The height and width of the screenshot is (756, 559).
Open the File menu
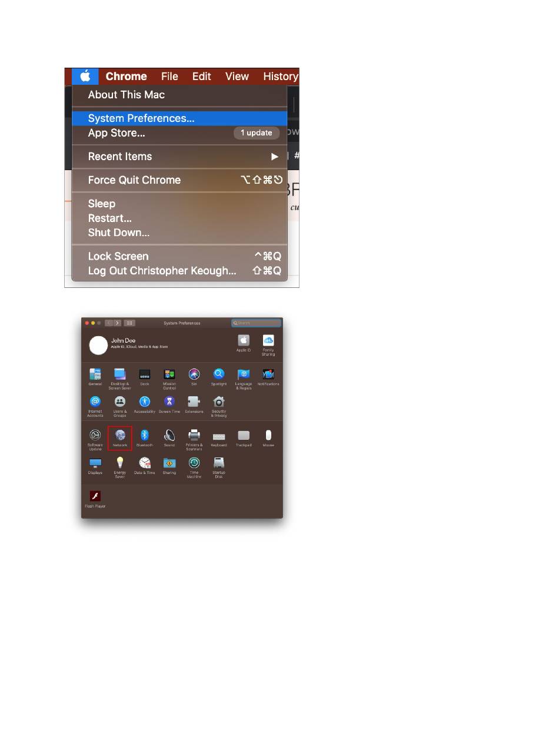tap(169, 76)
